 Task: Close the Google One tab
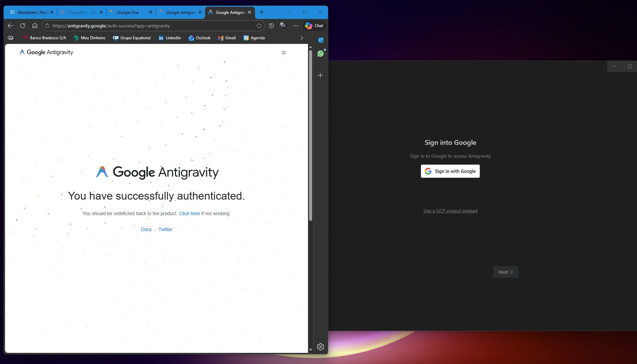151,12
